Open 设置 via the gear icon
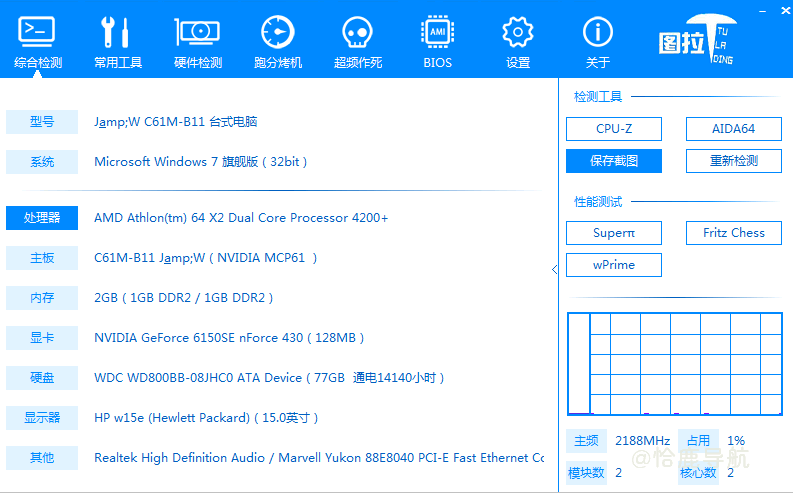Image resolution: width=793 pixels, height=493 pixels. (517, 33)
